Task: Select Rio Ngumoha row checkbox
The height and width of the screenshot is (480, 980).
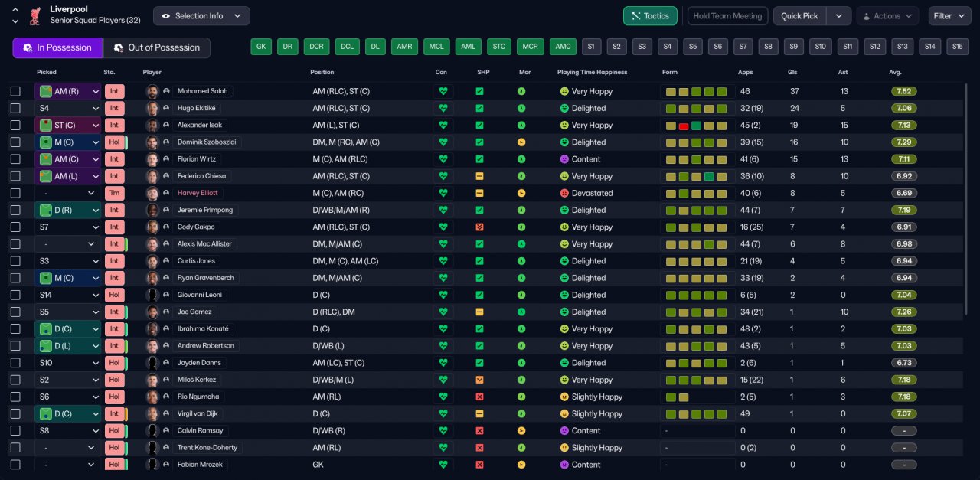Action: (15, 397)
